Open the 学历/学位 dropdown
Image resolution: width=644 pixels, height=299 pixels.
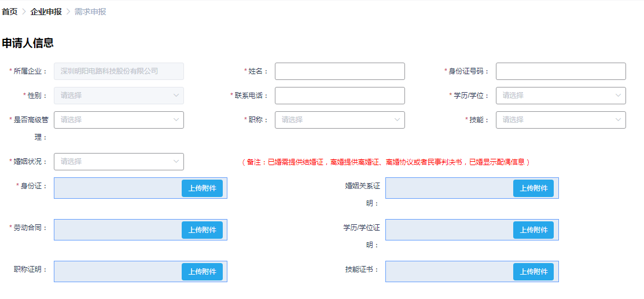pos(560,96)
